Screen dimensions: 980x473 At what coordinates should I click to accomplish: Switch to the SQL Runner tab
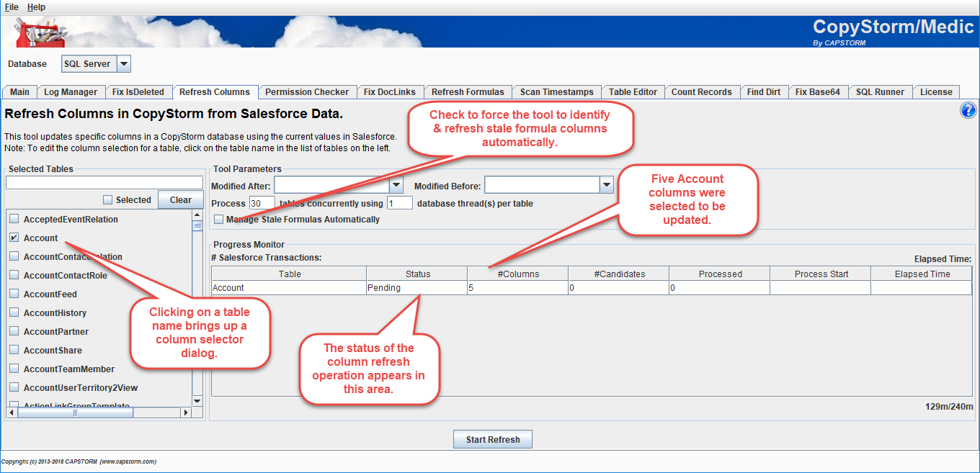[x=880, y=92]
